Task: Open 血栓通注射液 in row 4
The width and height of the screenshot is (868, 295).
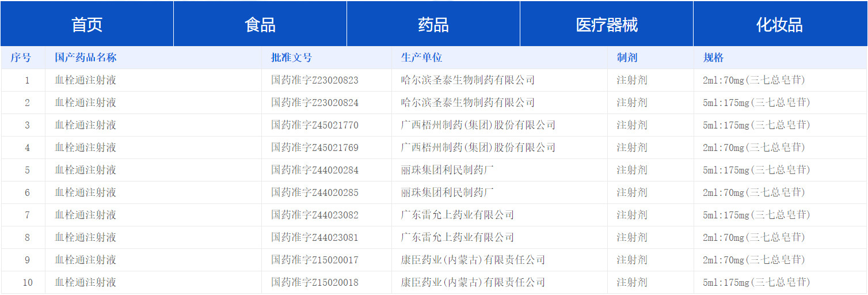Action: click(86, 147)
